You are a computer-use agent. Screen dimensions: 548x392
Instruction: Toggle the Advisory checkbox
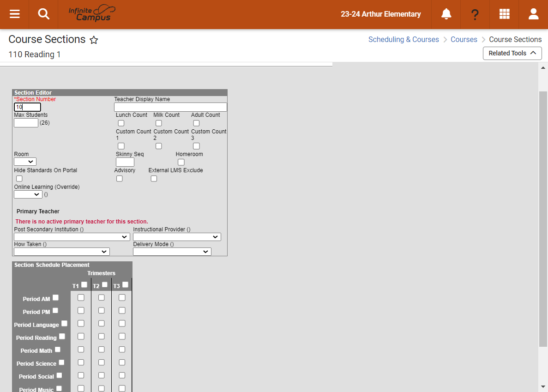(x=120, y=179)
